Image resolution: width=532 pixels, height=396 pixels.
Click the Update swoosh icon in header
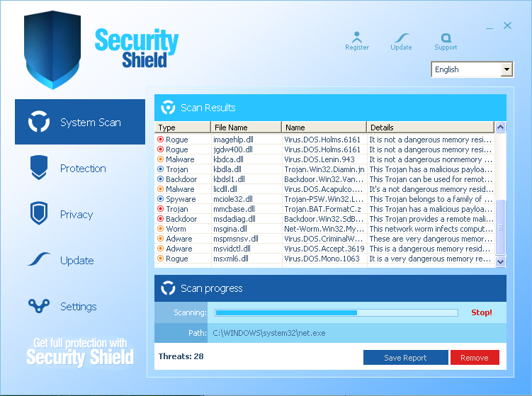402,38
